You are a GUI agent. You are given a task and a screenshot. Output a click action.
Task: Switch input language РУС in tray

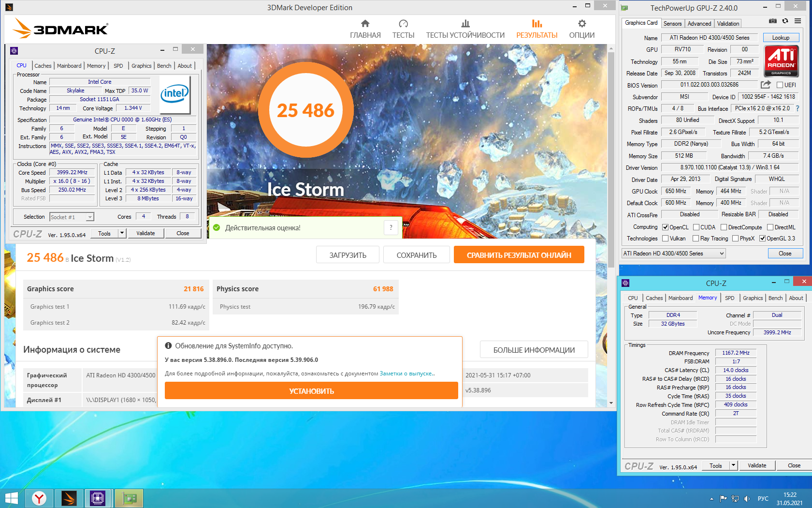(763, 499)
